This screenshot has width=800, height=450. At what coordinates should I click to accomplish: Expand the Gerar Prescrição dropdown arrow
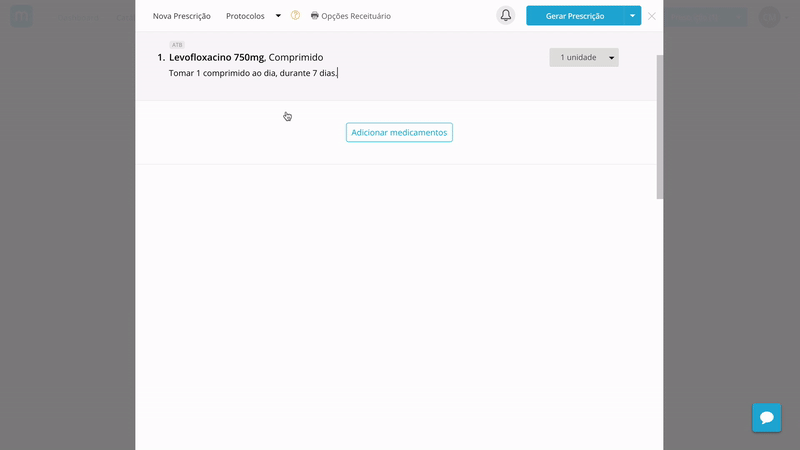click(x=633, y=16)
